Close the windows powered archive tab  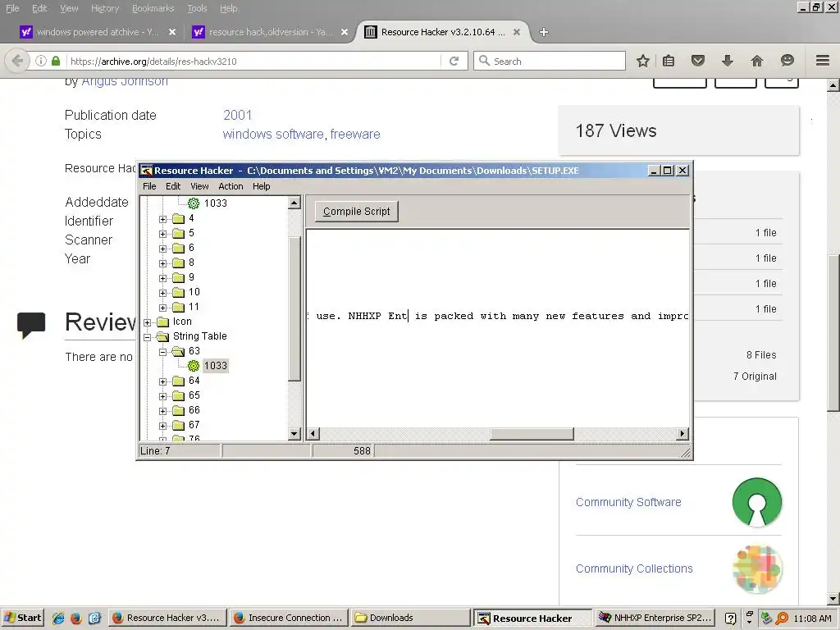click(172, 32)
